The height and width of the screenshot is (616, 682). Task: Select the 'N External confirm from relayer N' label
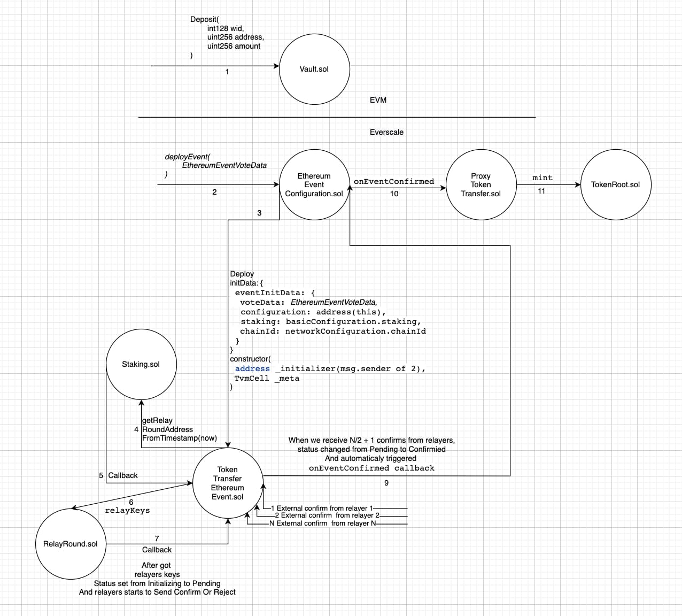point(322,523)
